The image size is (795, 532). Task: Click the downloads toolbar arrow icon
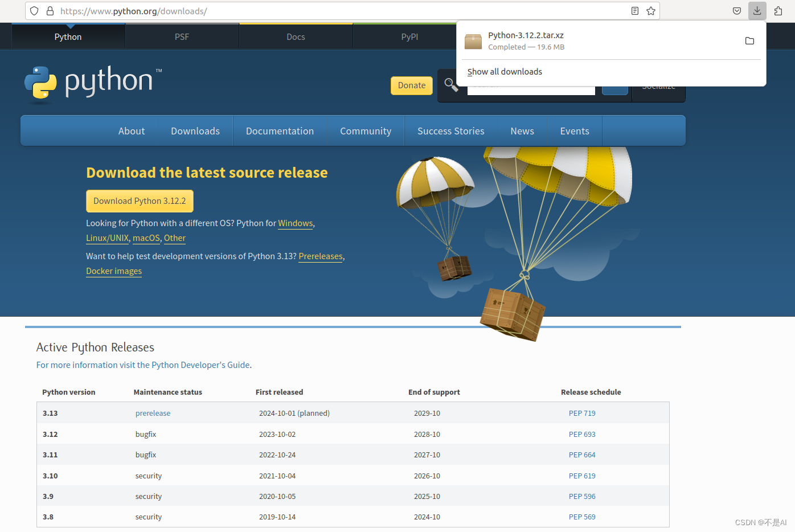pos(757,11)
